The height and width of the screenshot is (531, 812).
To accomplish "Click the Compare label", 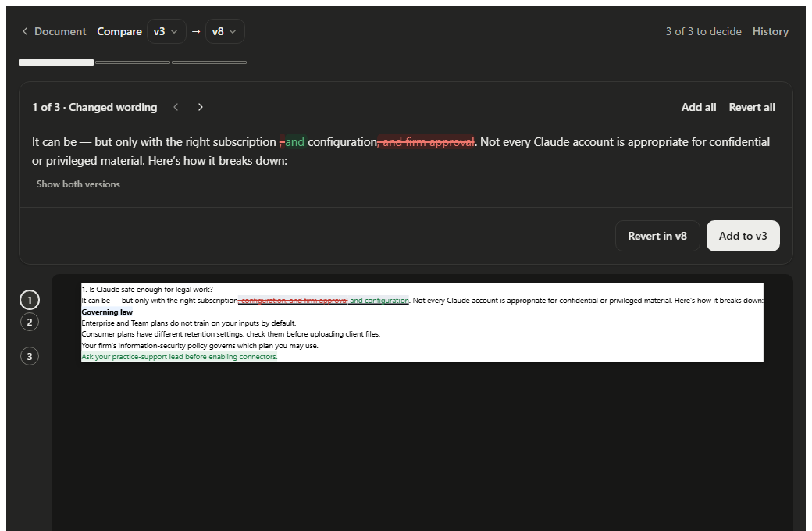I will pos(119,31).
